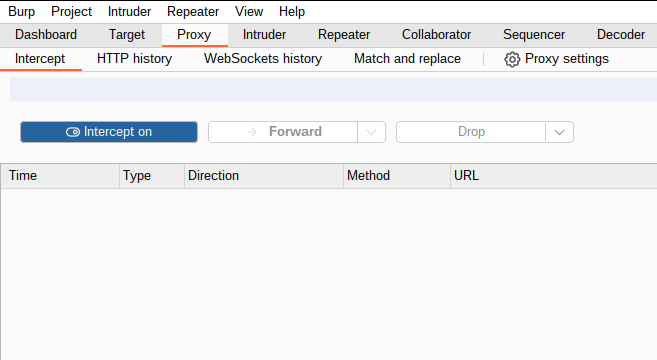
Task: Expand the Drop dropdown arrow
Action: click(559, 132)
